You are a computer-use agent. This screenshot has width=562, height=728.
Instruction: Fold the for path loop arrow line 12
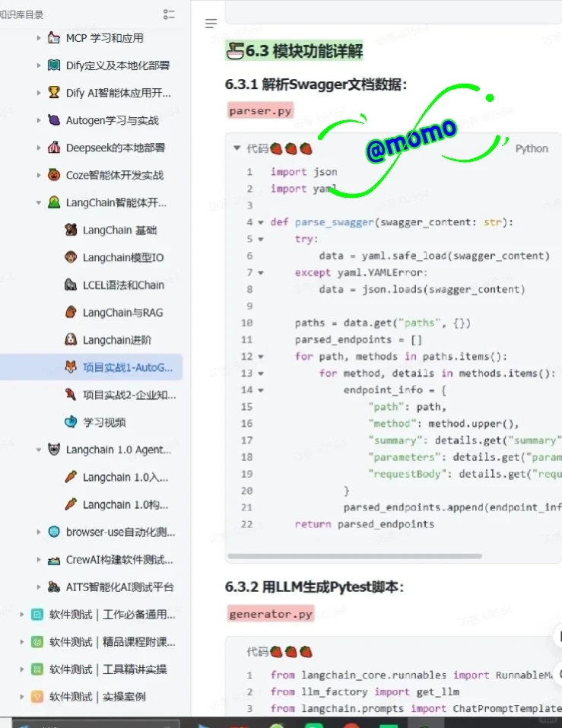click(261, 357)
